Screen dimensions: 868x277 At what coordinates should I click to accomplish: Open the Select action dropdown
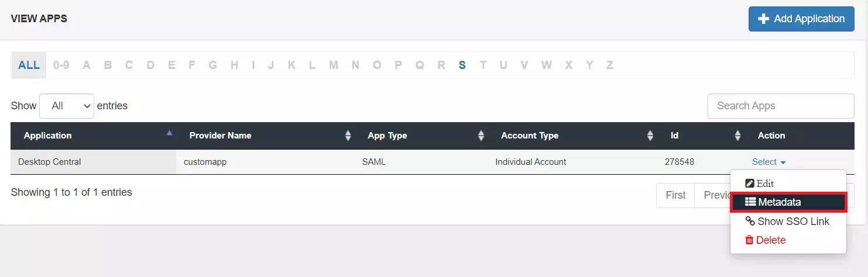point(768,162)
